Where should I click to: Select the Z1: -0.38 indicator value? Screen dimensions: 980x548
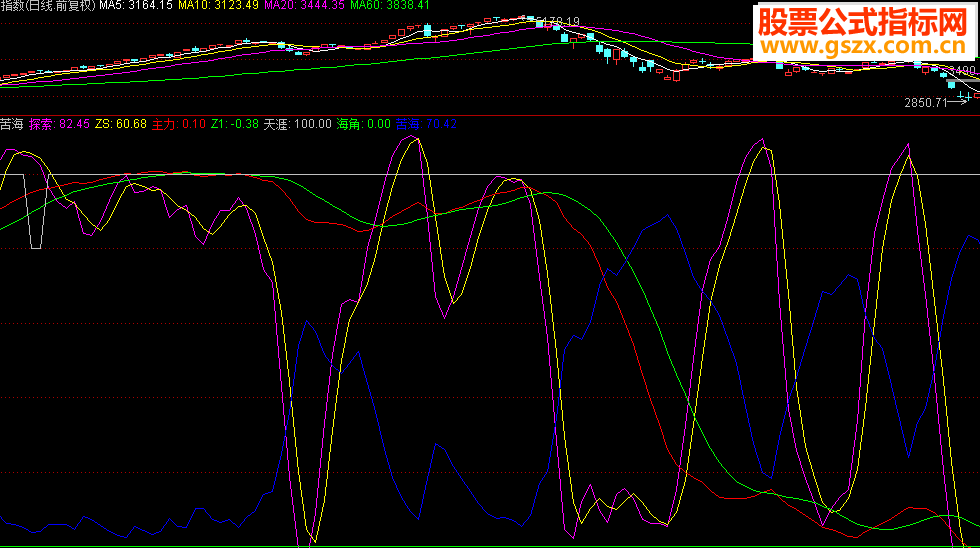point(234,124)
